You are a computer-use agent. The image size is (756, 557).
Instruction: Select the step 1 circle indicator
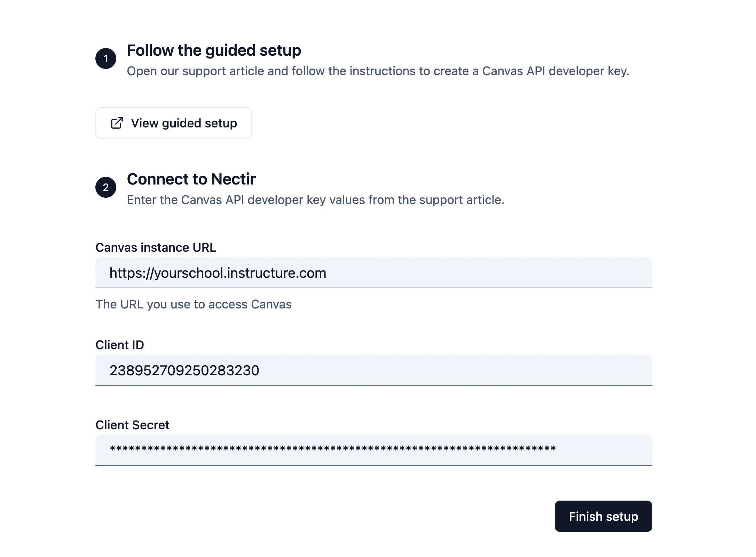[x=105, y=58]
